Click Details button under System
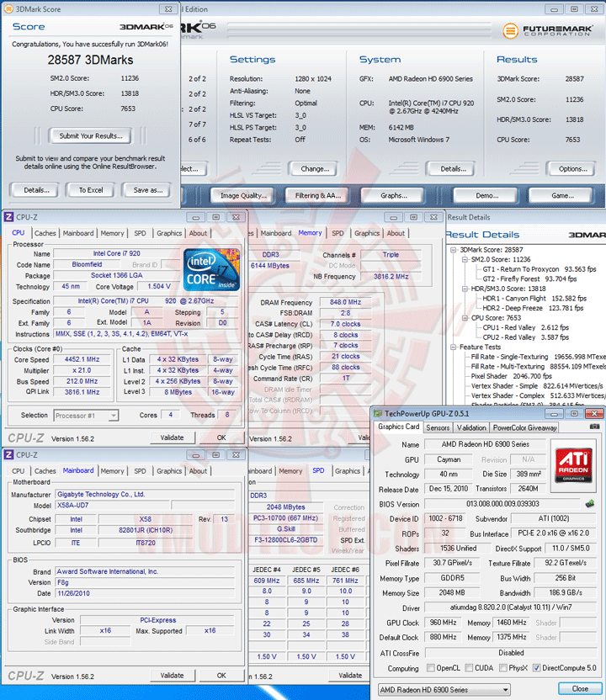 pyautogui.click(x=453, y=169)
